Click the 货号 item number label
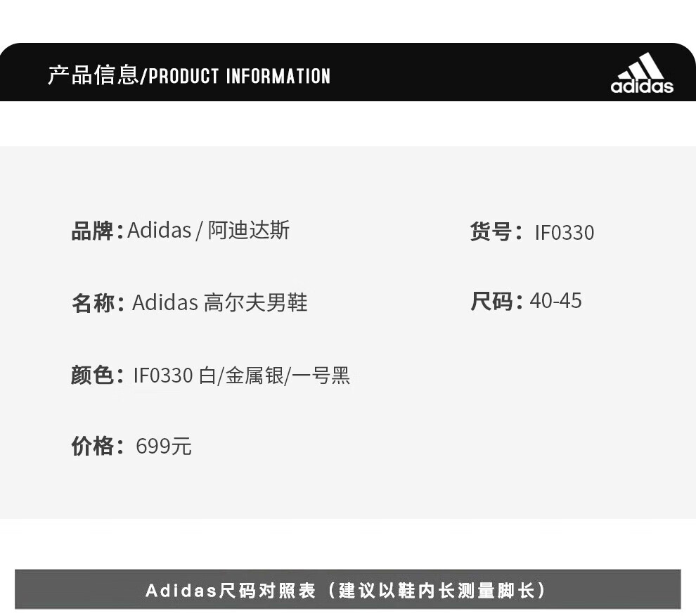The image size is (696, 616). 491,231
